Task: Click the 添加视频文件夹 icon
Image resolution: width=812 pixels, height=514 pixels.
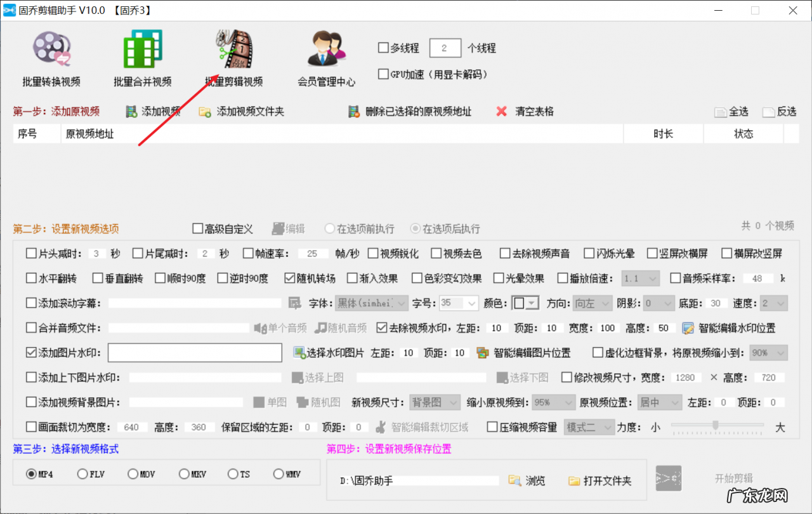Action: pyautogui.click(x=240, y=110)
